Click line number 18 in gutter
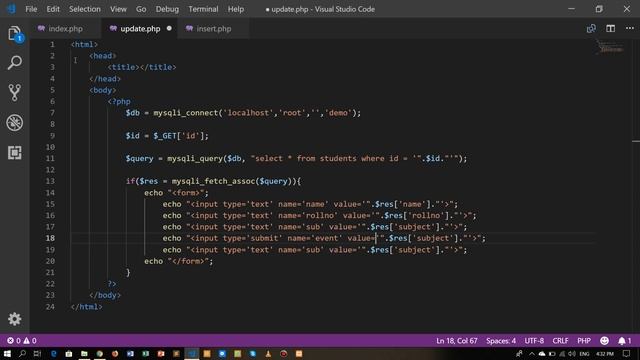The height and width of the screenshot is (360, 640). (50, 238)
